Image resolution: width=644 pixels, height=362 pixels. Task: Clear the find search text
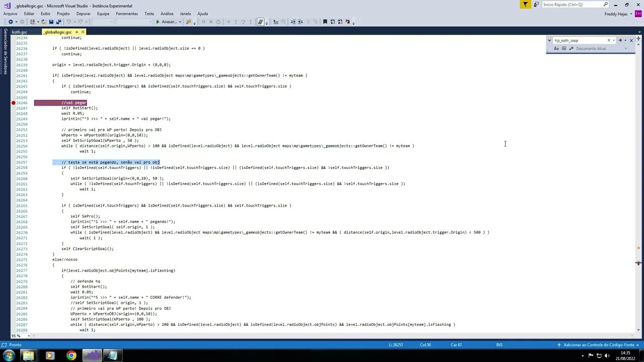(609, 40)
